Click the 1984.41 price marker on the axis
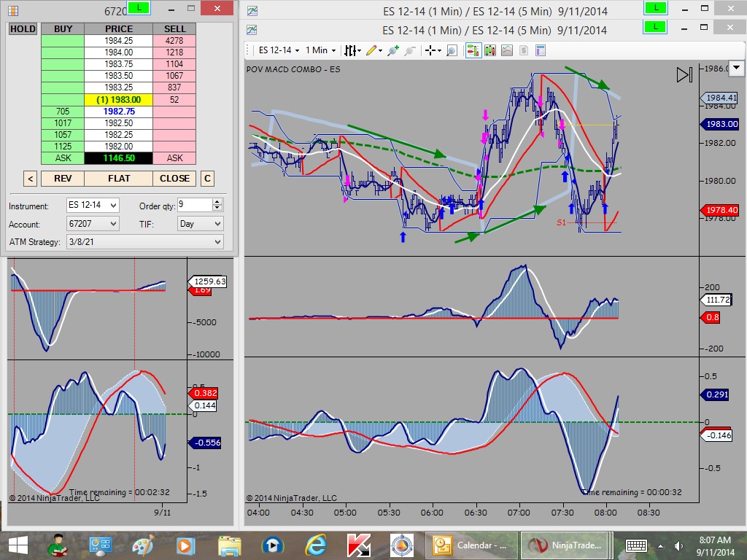The height and width of the screenshot is (560, 747). pos(719,98)
